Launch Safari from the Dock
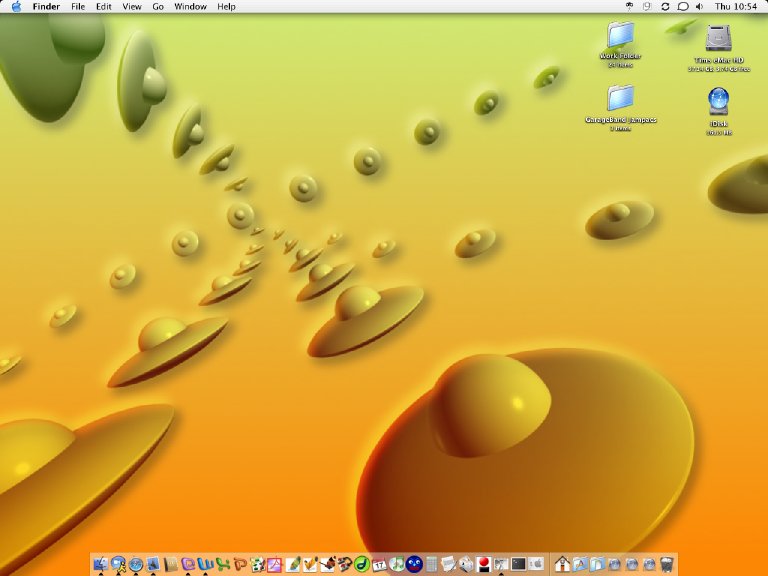Image resolution: width=768 pixels, height=576 pixels. pyautogui.click(x=136, y=564)
